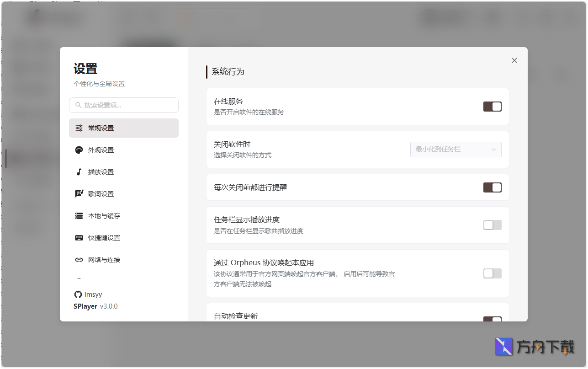Expand the close-software behavior selector
588x369 pixels.
click(x=456, y=149)
